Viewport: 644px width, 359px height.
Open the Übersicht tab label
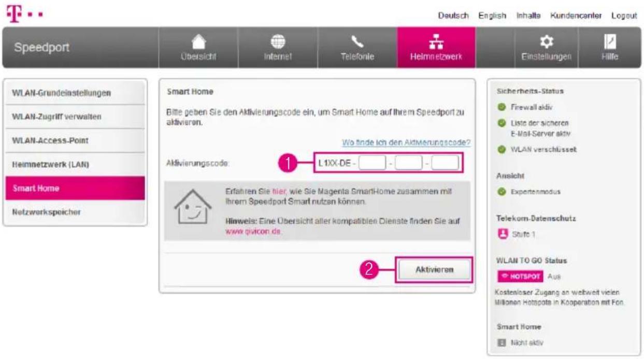tap(199, 58)
